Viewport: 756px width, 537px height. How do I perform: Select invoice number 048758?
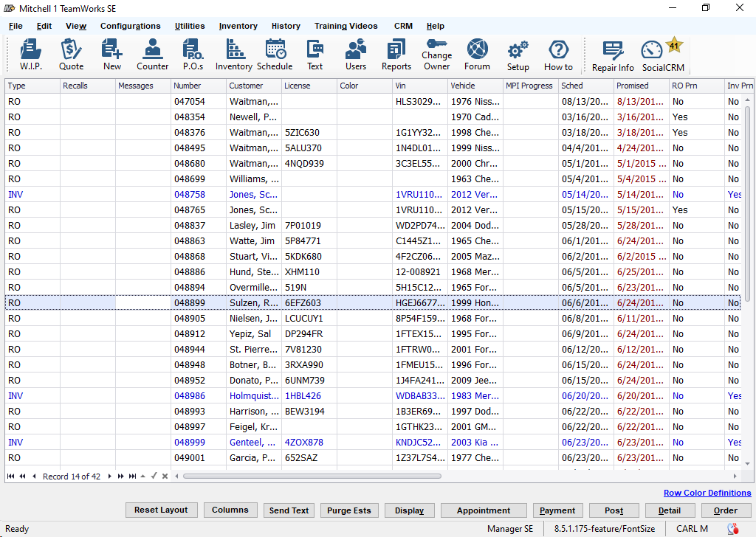click(198, 195)
